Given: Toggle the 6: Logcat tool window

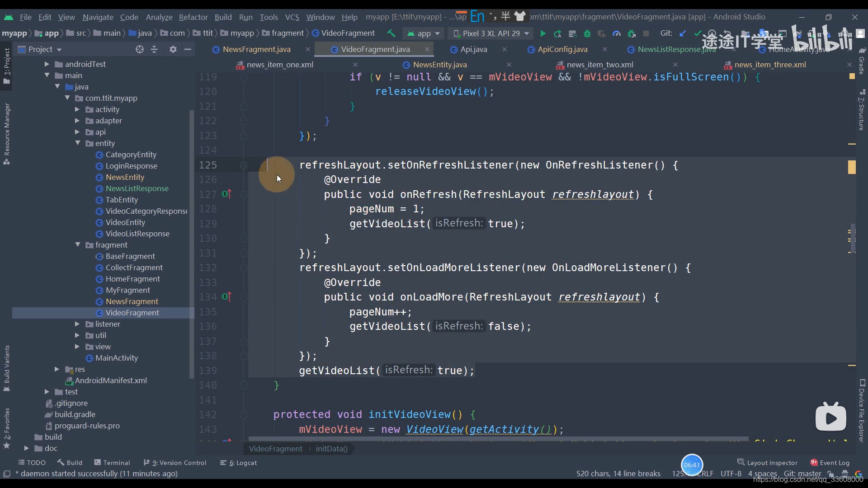Looking at the screenshot, I should point(239,463).
